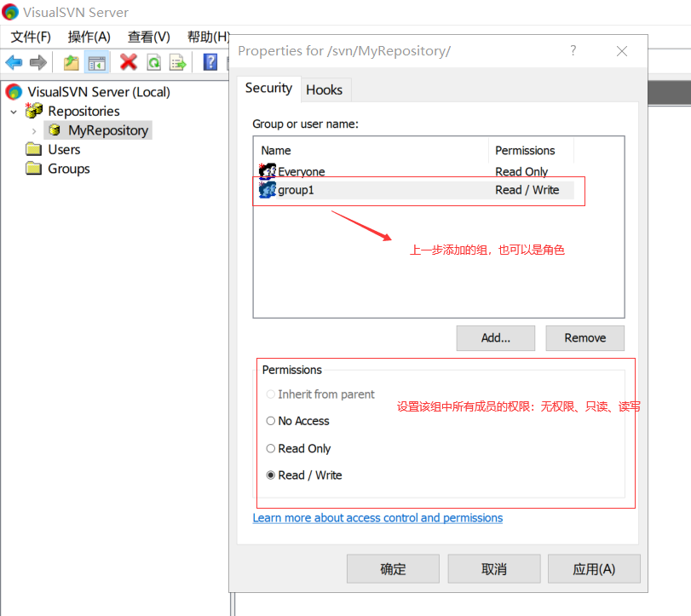Screen dimensions: 691x616
Task: Click the up-one-level folder icon
Action: (71, 62)
